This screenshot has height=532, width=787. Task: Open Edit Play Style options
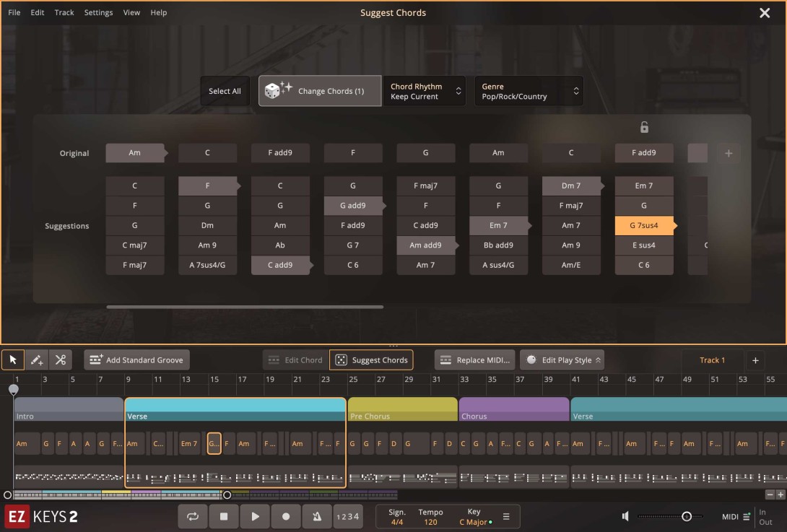[x=562, y=359]
